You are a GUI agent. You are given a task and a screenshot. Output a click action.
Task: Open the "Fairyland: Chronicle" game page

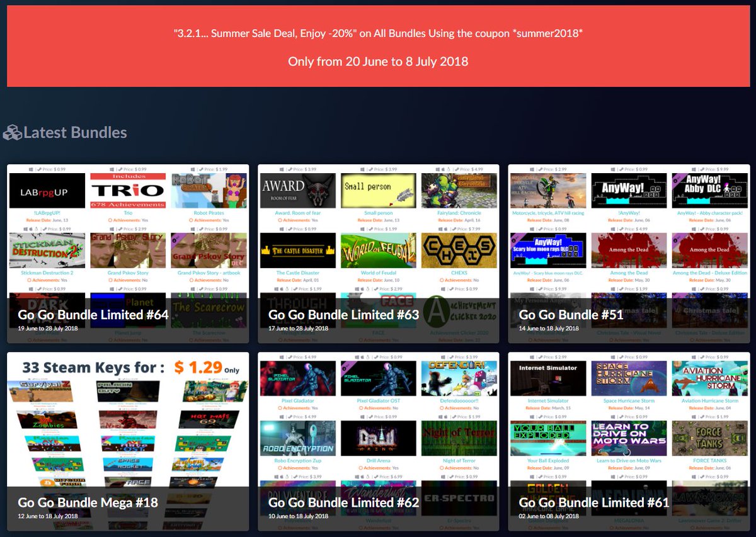pyautogui.click(x=459, y=213)
